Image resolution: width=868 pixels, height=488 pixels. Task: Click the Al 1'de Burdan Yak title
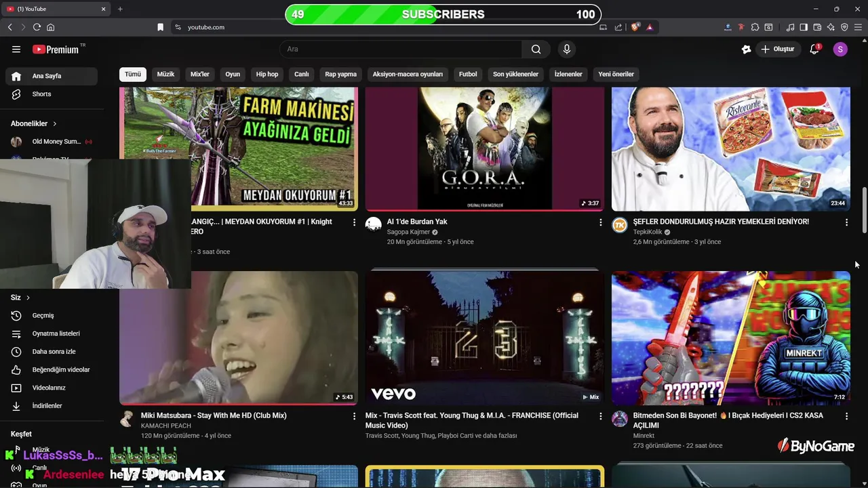(417, 222)
